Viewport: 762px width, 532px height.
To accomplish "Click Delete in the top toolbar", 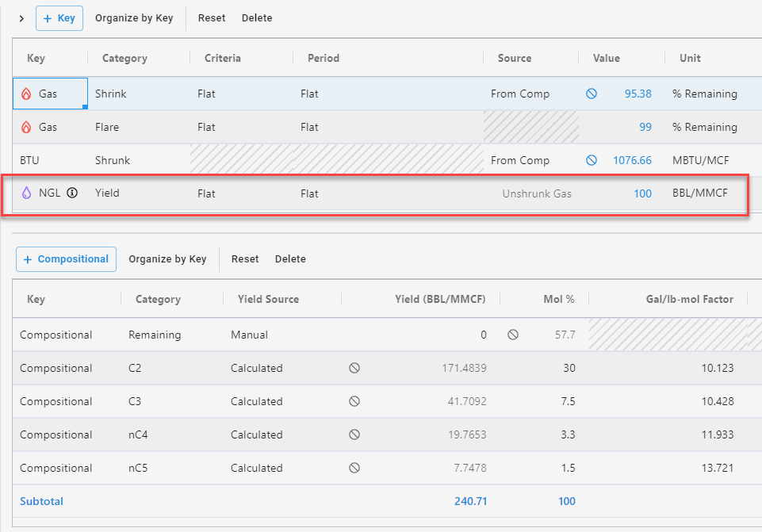I will tap(257, 18).
